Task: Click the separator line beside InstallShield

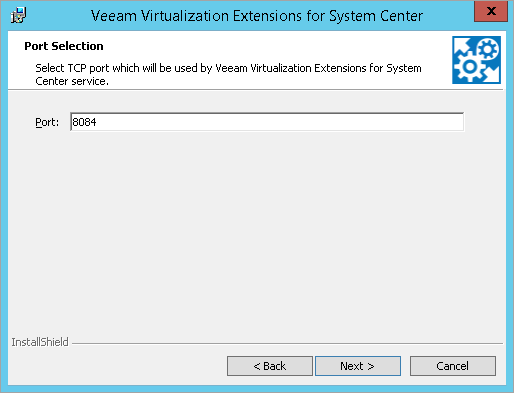Action: click(287, 343)
